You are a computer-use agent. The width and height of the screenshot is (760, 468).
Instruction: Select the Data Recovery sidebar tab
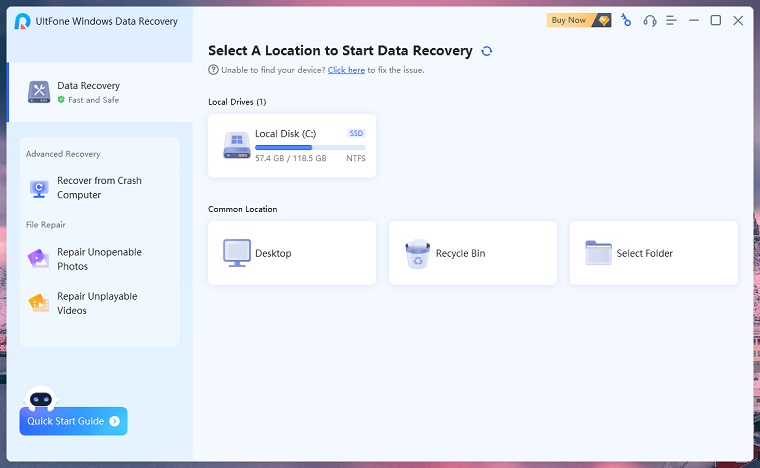(x=100, y=92)
